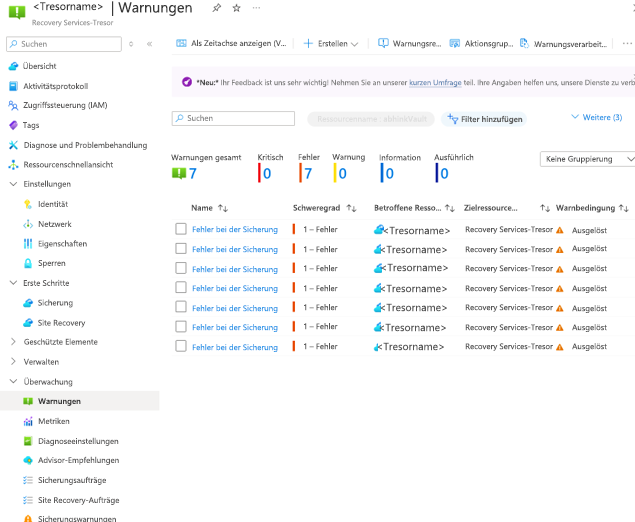Click the Warnungsverarbeitung toolbar icon
The height and width of the screenshot is (522, 635).
524,43
